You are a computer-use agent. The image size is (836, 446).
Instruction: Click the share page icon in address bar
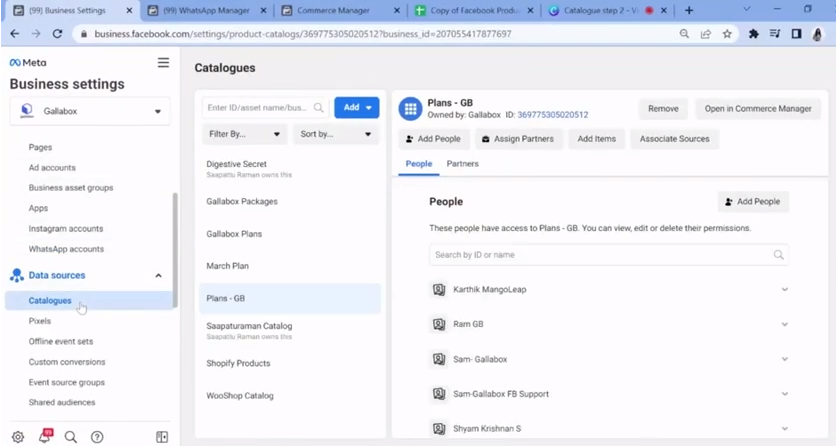705,34
